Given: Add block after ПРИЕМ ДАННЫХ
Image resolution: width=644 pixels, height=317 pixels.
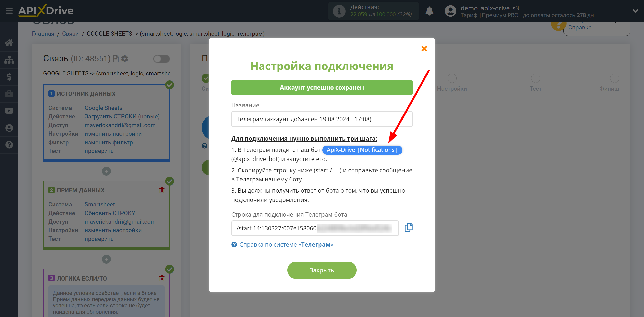Looking at the screenshot, I should point(106,259).
